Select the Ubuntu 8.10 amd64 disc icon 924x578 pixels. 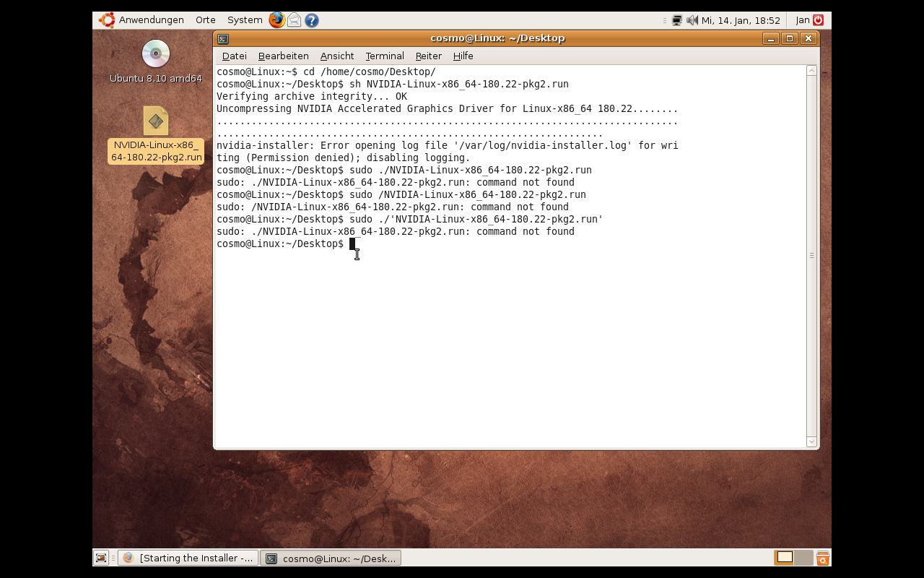pyautogui.click(x=155, y=54)
